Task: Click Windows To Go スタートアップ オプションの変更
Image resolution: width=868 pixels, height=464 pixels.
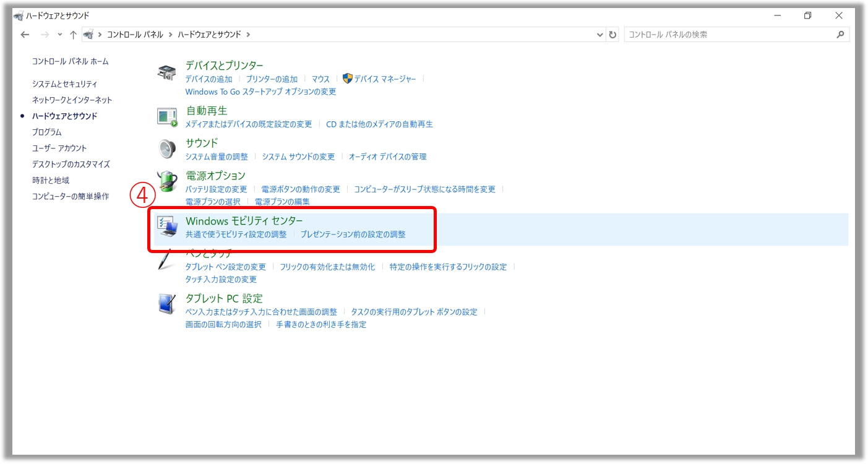Action: tap(260, 92)
